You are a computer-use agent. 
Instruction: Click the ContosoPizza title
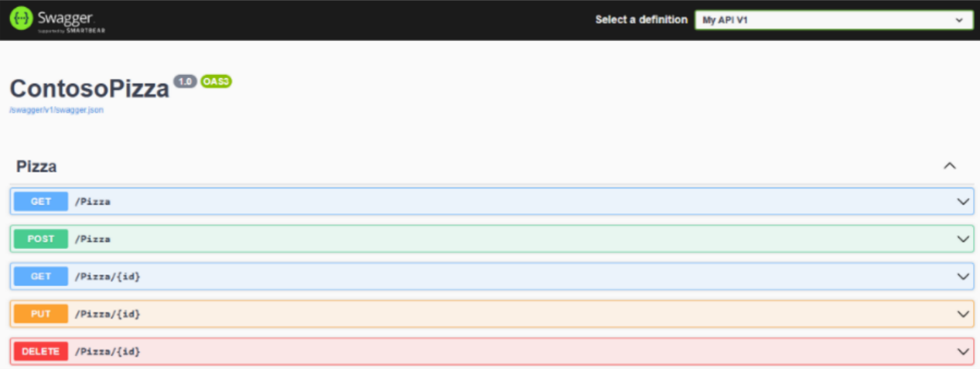pos(89,89)
